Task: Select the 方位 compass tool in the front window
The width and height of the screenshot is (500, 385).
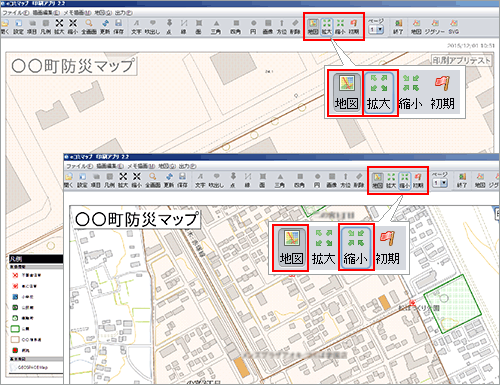Action: 346,180
